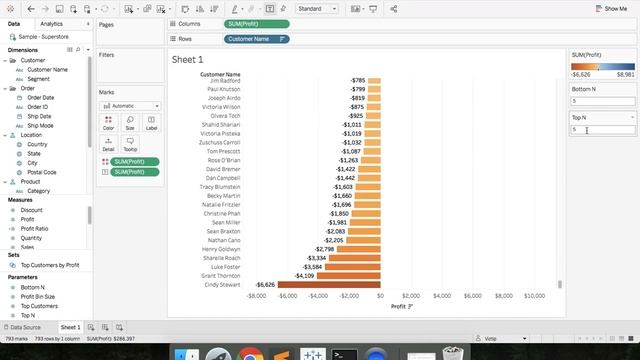The height and width of the screenshot is (360, 640).
Task: Click the share workbook icon
Action: (x=393, y=9)
